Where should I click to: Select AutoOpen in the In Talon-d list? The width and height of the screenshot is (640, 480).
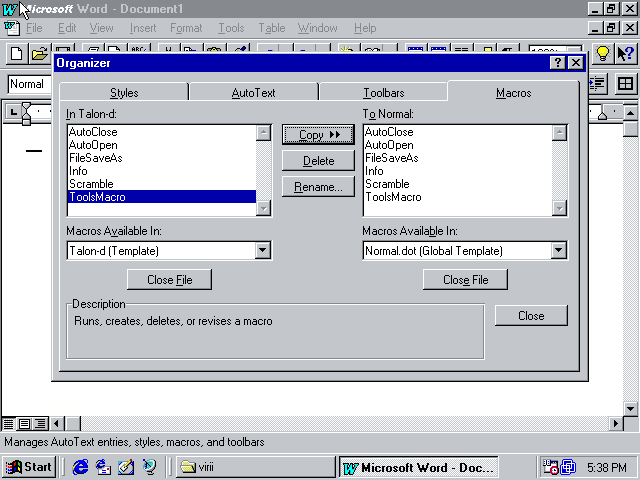tap(162, 145)
